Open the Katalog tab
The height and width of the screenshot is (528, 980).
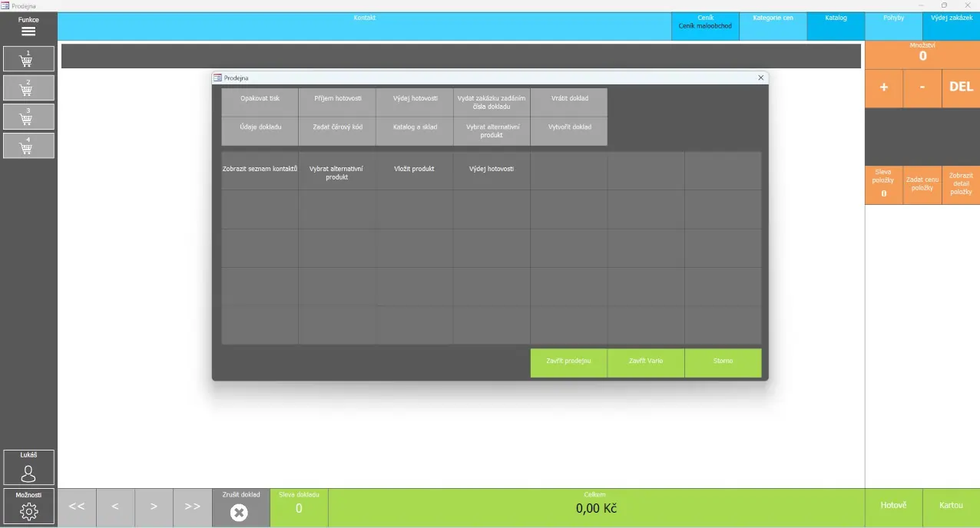[836, 26]
